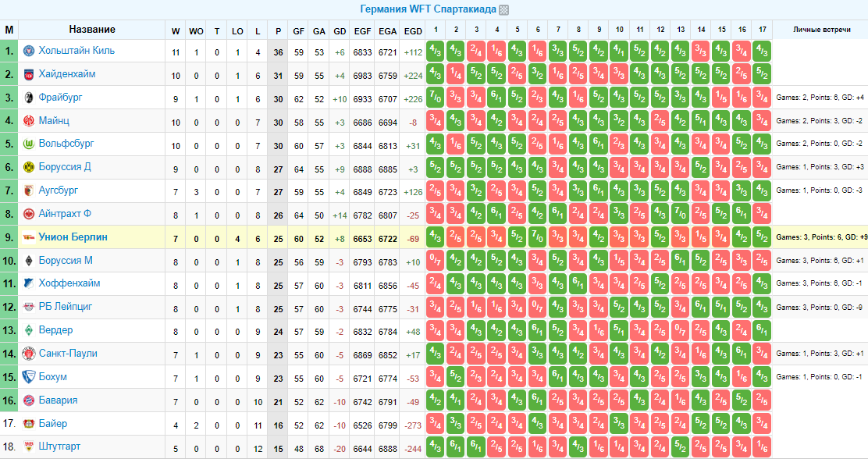Click the Хайденхайм club logo
Viewport: 868px width, 459px height.
(29, 74)
